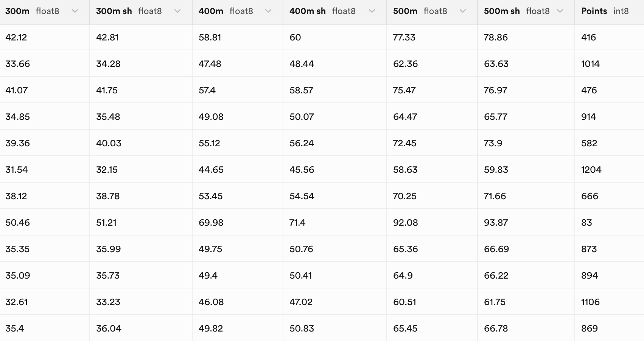This screenshot has width=644, height=341.
Task: Select the cell with value 42.12
Action: click(x=16, y=37)
